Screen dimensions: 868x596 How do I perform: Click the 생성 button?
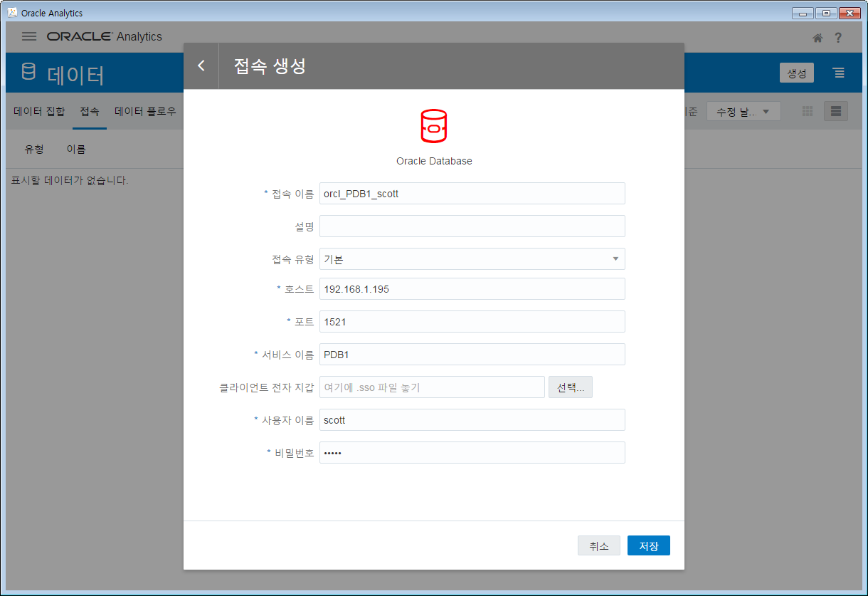pyautogui.click(x=797, y=73)
